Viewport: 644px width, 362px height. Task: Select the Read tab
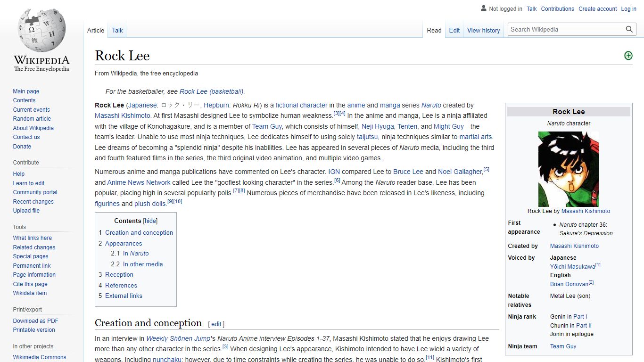434,30
